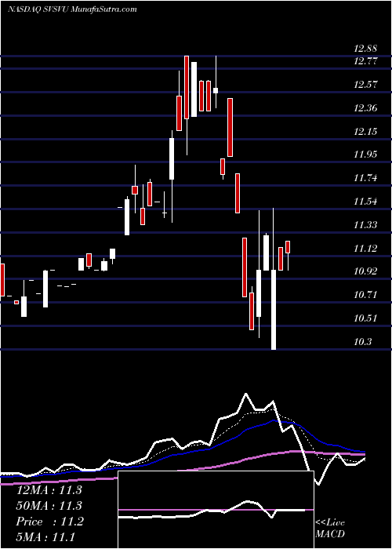Click the Price : 11.2 readout
The width and height of the screenshot is (392, 549).
tap(50, 522)
